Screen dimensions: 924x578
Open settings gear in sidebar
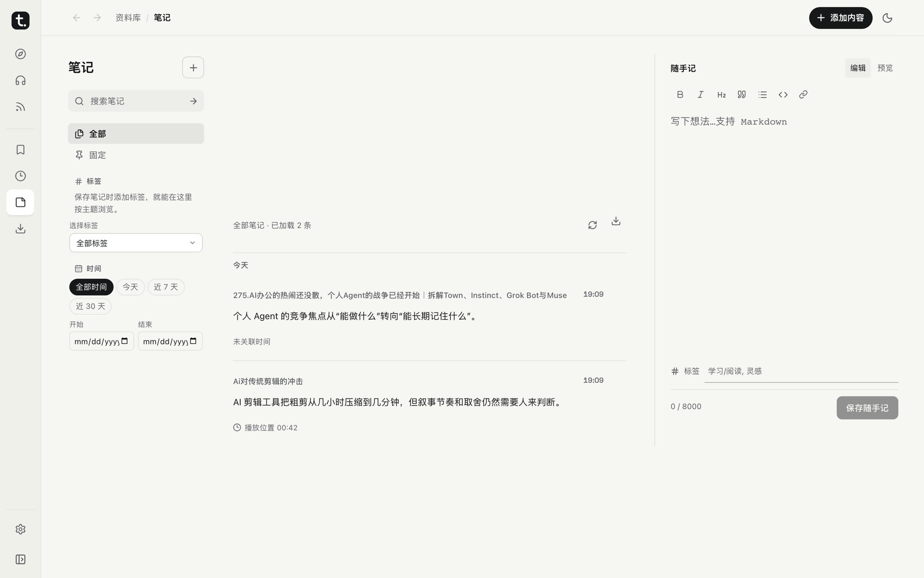20,529
